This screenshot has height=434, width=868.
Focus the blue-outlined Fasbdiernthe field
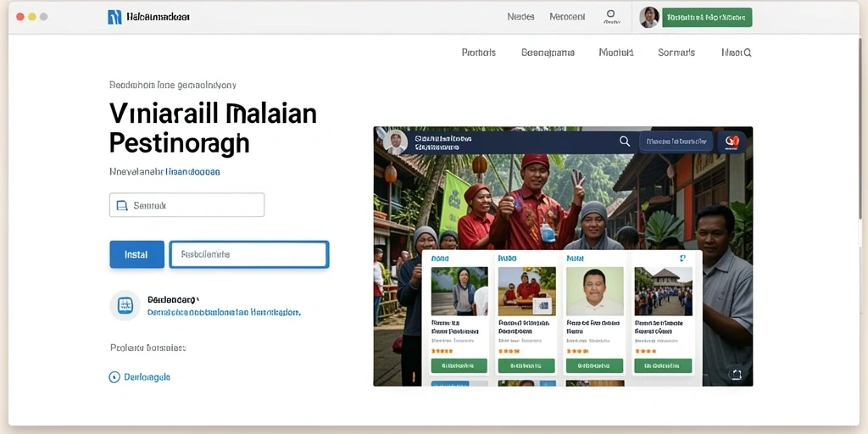(249, 254)
